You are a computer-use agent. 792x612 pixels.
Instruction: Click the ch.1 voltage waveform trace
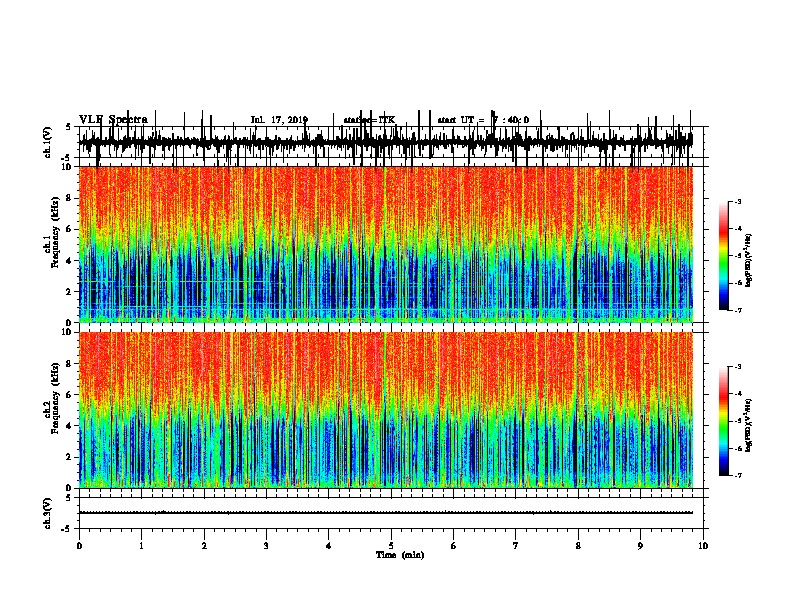tap(386, 141)
